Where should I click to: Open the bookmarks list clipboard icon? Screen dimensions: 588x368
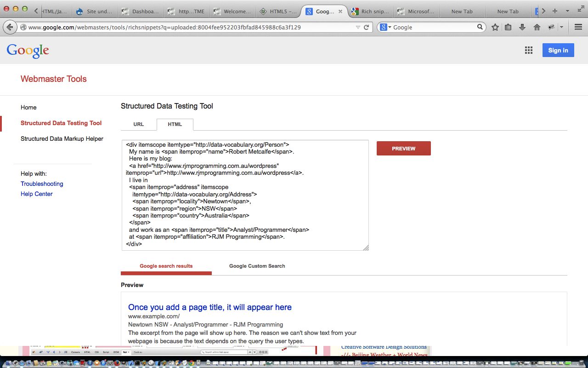coord(508,27)
